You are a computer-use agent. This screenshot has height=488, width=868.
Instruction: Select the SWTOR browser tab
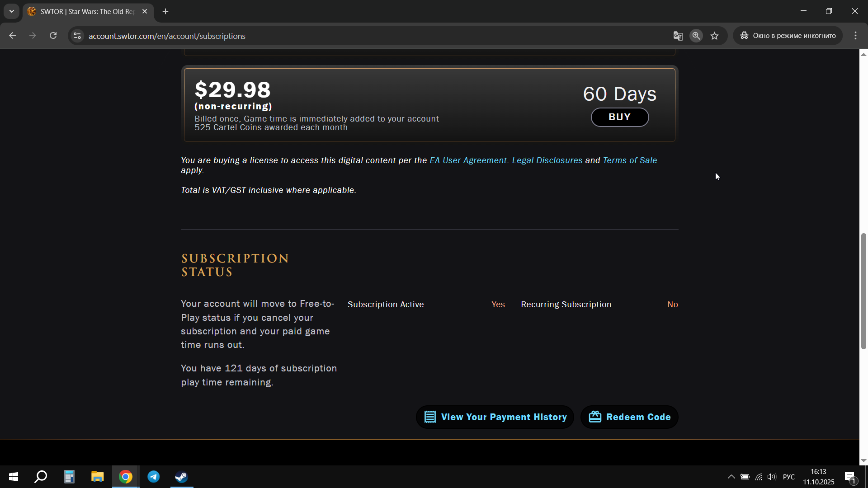tap(86, 11)
